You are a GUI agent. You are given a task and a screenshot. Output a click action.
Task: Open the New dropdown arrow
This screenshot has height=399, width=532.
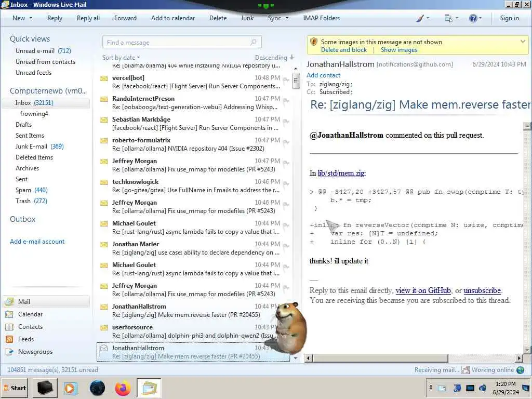tap(31, 18)
